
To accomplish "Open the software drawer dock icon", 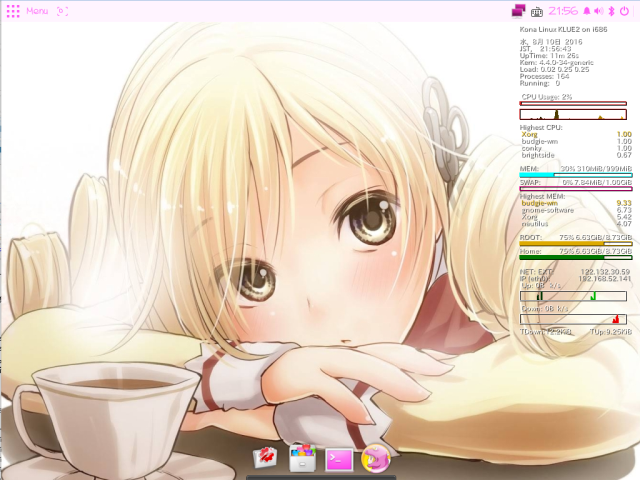I will (302, 458).
